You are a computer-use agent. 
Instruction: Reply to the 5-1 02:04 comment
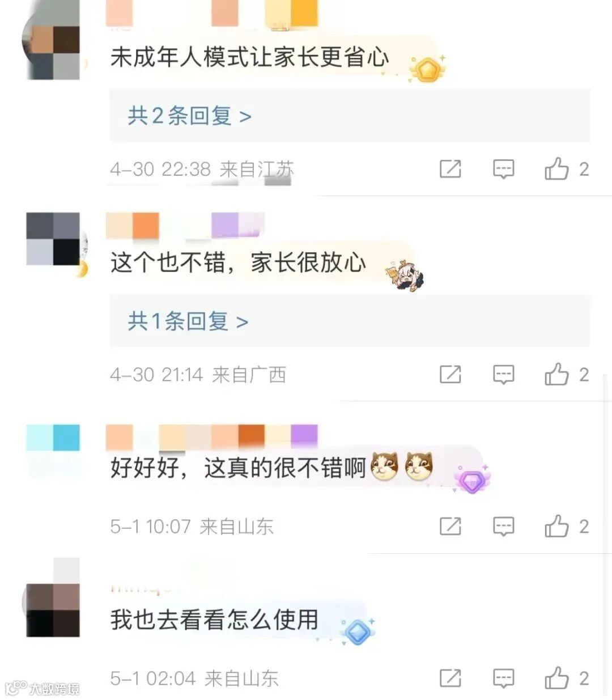(x=503, y=678)
